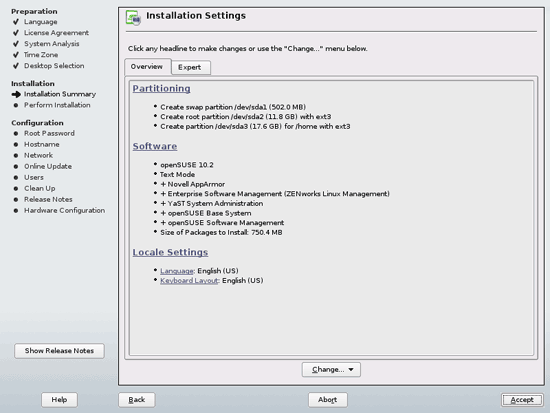Open the Change... dropdown menu

pyautogui.click(x=331, y=369)
